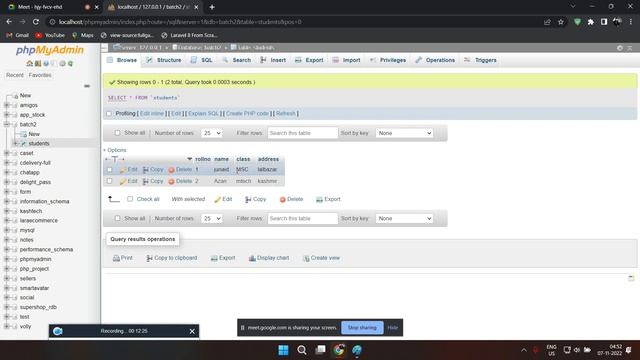Screen dimensions: 640x360
Task: Open the upper Sort by key dropdown
Action: [x=404, y=133]
